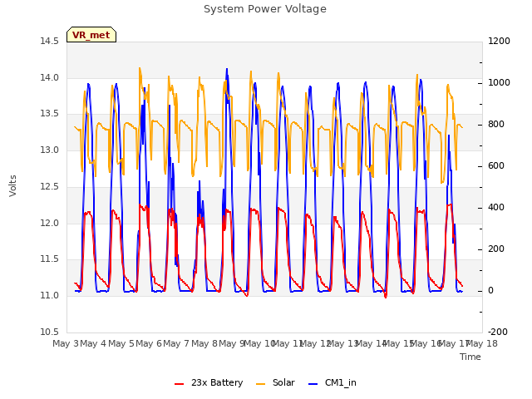
Task: Click the orange Solar legend swatch
Action: [260, 384]
